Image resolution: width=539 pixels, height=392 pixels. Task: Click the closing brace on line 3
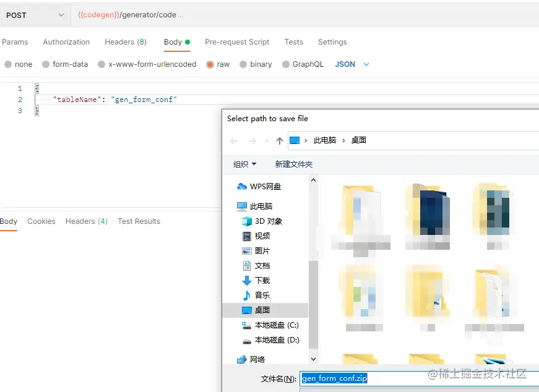click(37, 111)
